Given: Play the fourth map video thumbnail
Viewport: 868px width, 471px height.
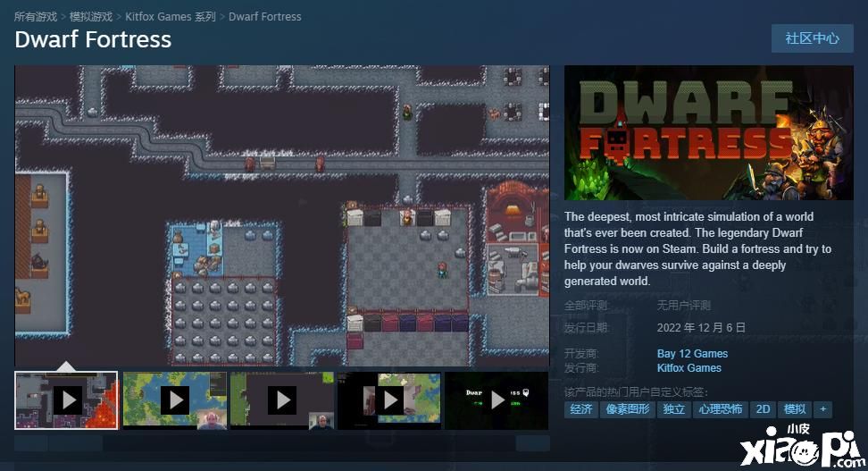Looking at the screenshot, I should point(389,400).
